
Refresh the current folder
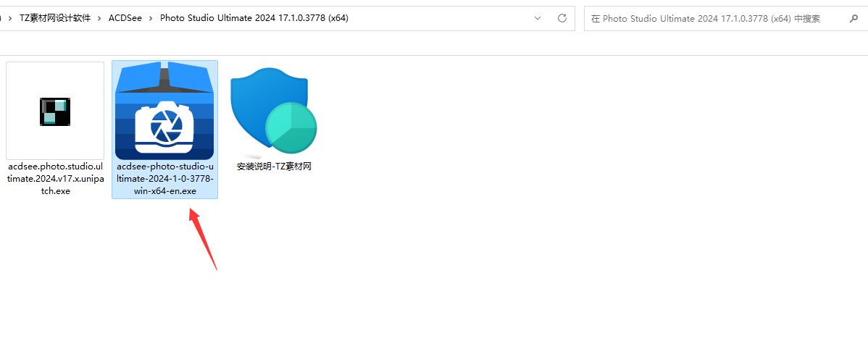pos(562,18)
